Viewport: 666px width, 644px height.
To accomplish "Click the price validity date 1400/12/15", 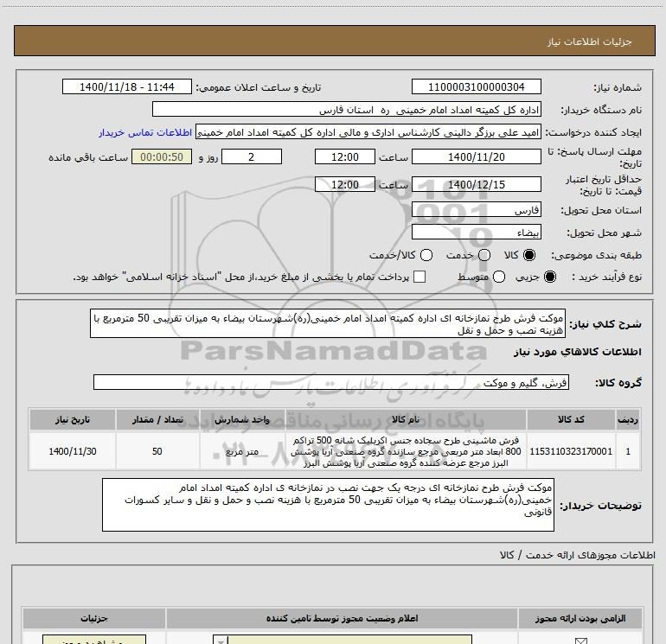I will click(x=476, y=185).
